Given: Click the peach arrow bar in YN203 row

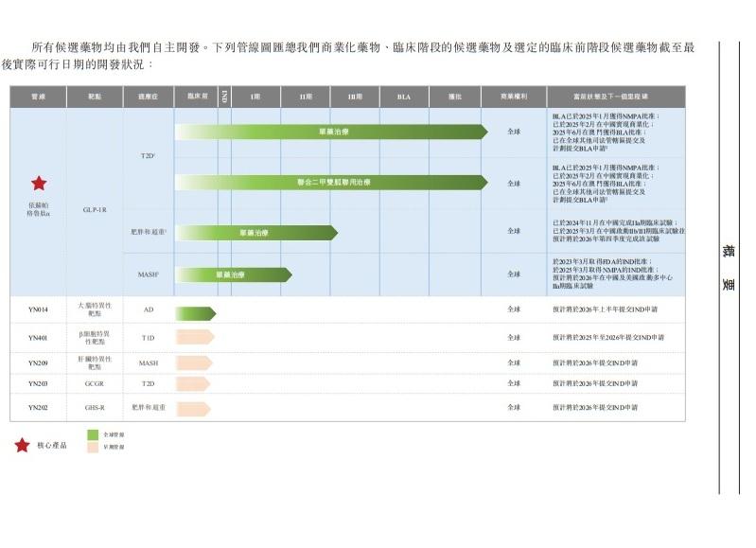Looking at the screenshot, I should point(195,383).
